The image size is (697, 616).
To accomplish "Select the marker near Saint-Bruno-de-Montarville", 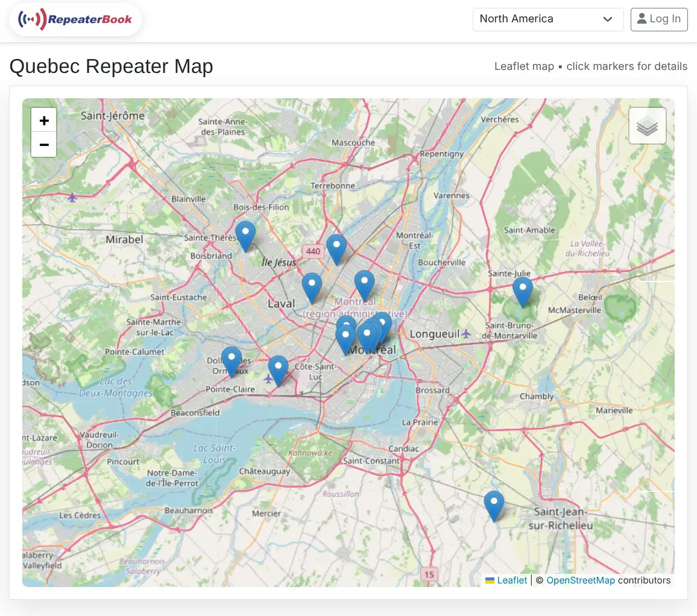I will (x=523, y=292).
